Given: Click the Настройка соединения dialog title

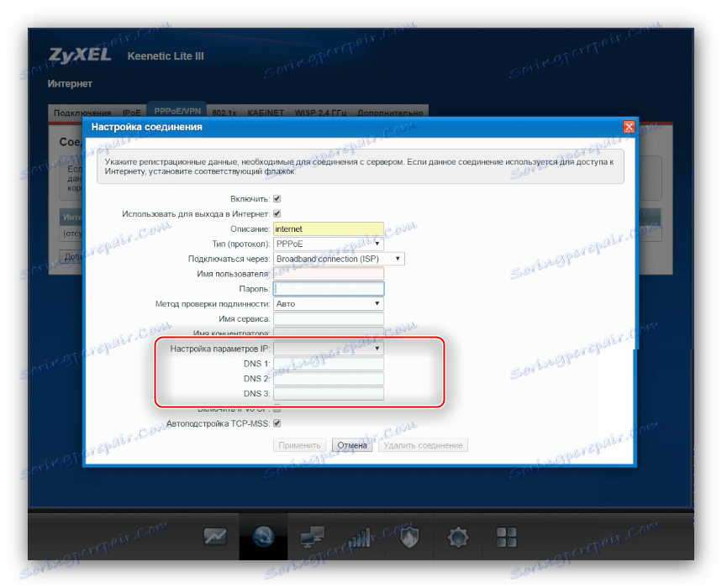Looking at the screenshot, I should [x=146, y=127].
